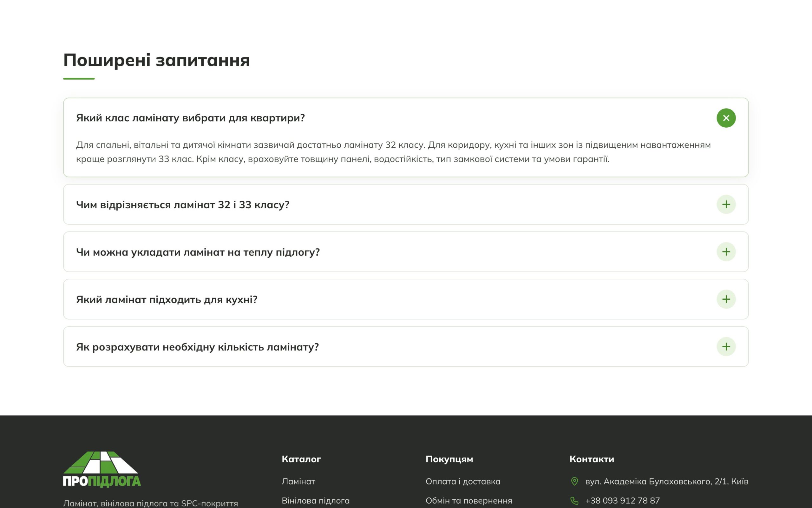Click the footer tagline Ламінат, вінілова підлога
This screenshot has width=812, height=508.
coord(150,503)
